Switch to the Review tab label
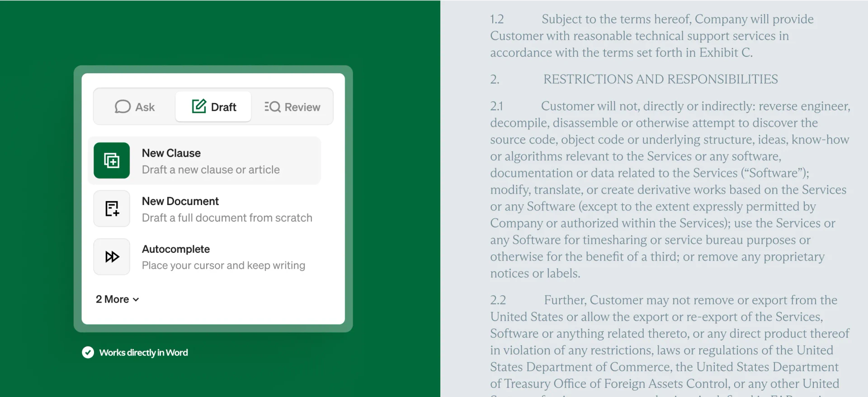The height and width of the screenshot is (397, 868). point(302,107)
